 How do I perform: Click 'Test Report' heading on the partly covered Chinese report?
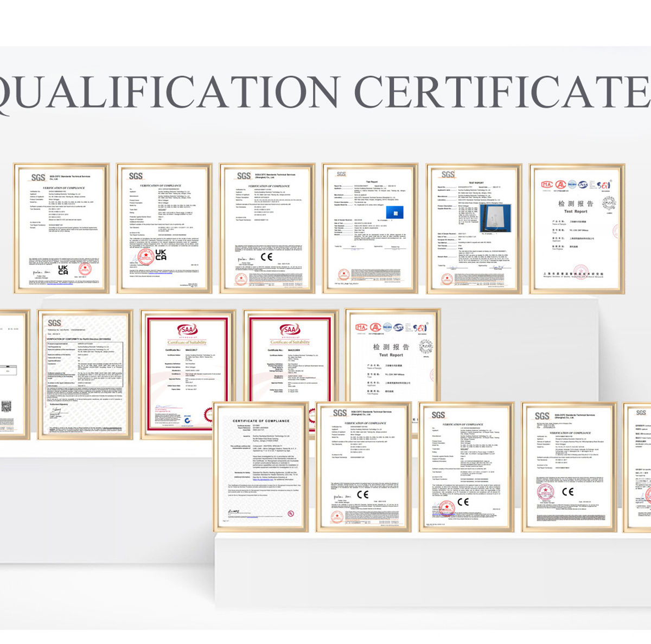coord(391,355)
